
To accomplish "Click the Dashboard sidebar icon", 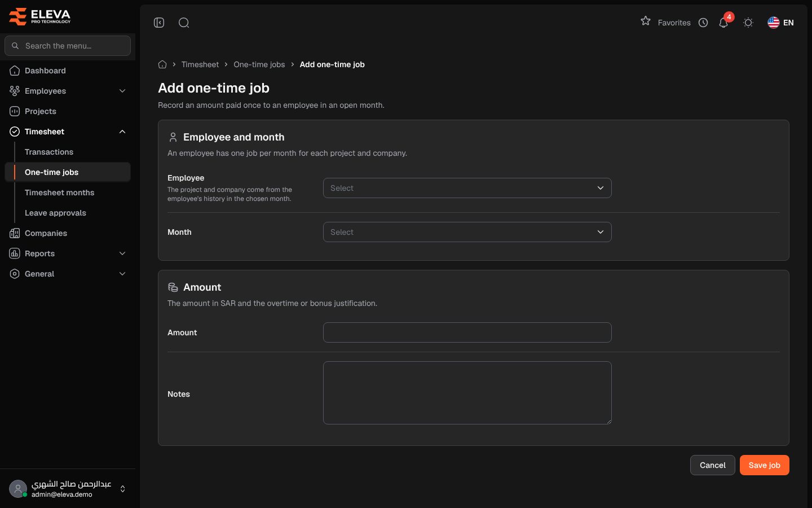I will coord(15,71).
